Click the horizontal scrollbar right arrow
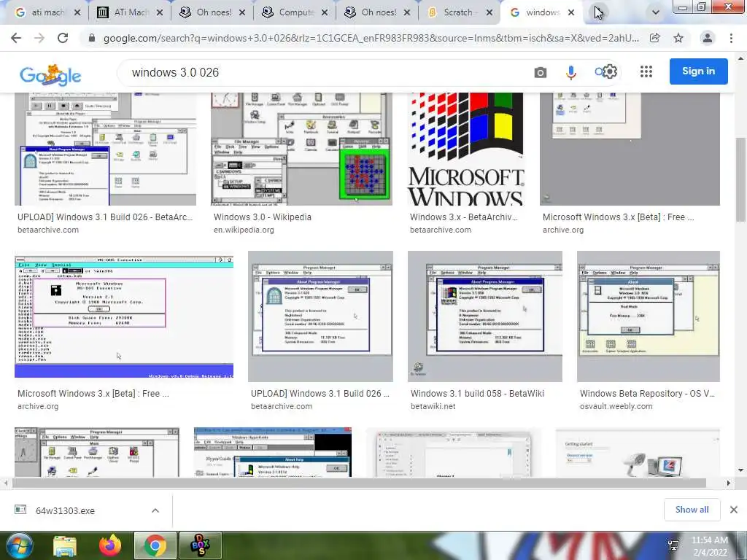The image size is (747, 560). (728, 483)
